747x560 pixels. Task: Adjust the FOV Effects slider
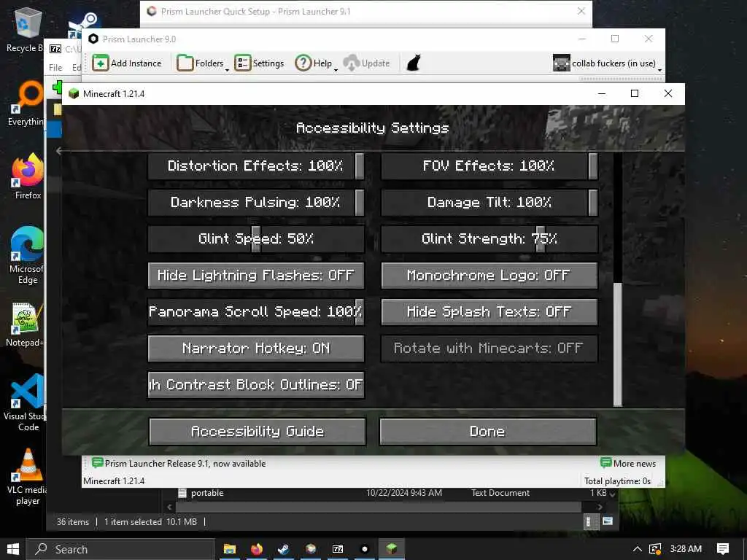[489, 166]
